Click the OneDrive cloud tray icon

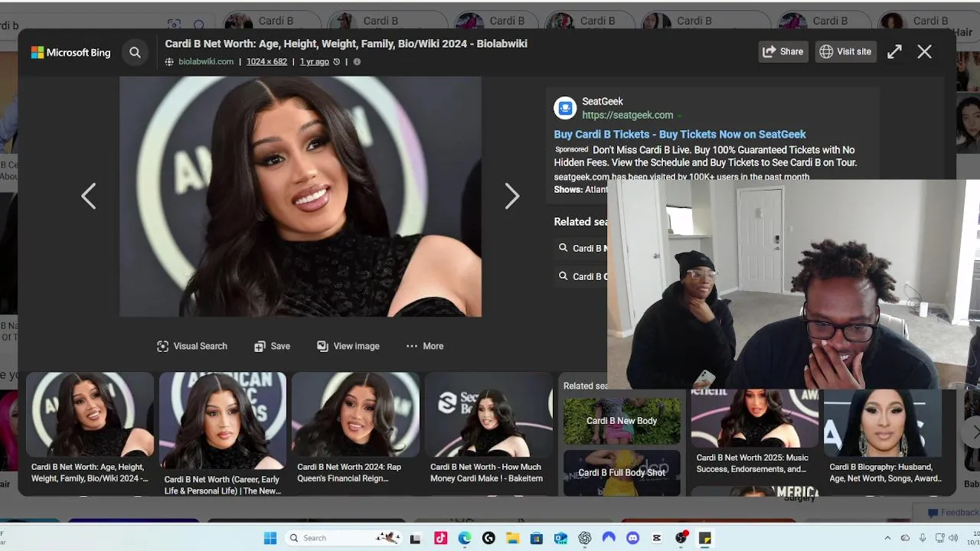(906, 538)
